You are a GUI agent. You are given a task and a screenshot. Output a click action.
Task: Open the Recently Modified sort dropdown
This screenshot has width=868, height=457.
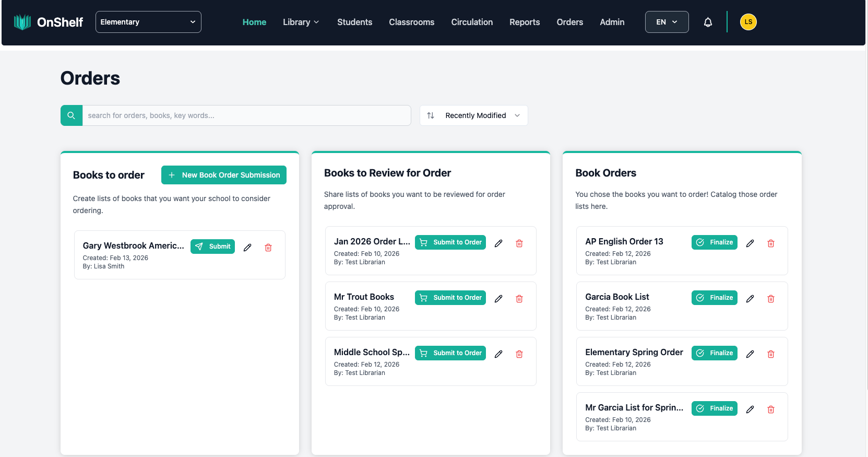tap(473, 115)
